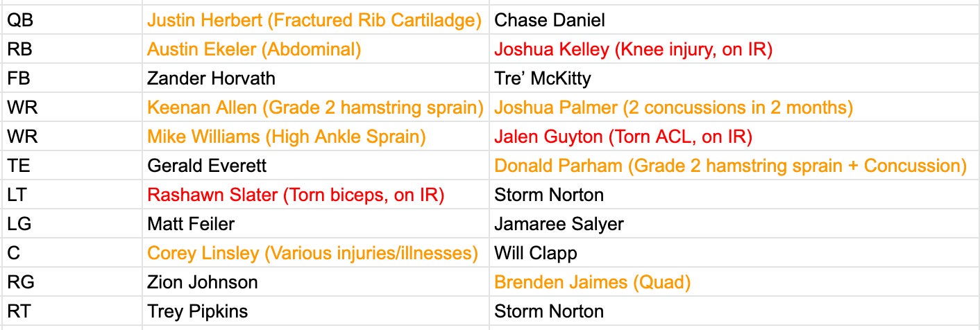Click the Chase Daniel cell
The image size is (980, 330).
coord(550,20)
